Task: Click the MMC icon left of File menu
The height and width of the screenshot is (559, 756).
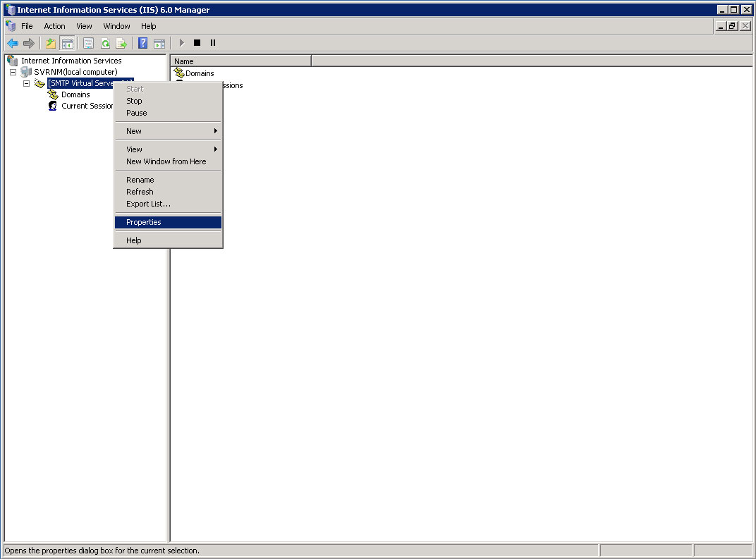Action: click(x=11, y=26)
